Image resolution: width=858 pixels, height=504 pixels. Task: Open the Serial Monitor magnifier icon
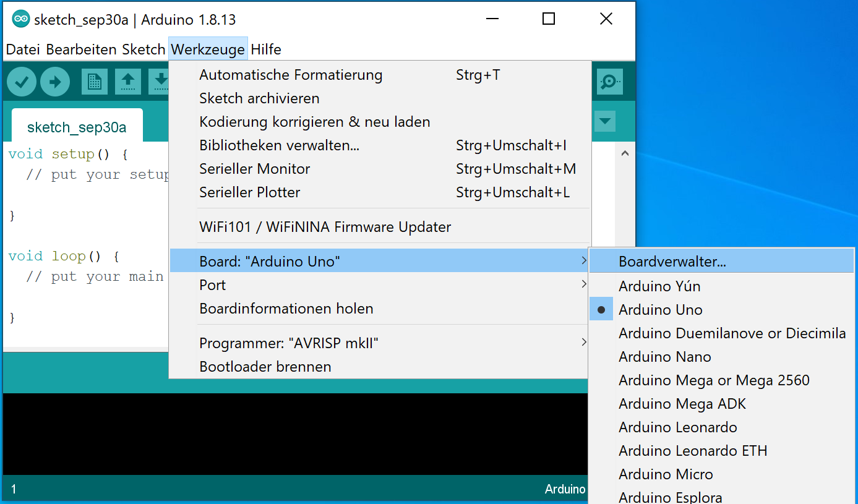tap(609, 82)
